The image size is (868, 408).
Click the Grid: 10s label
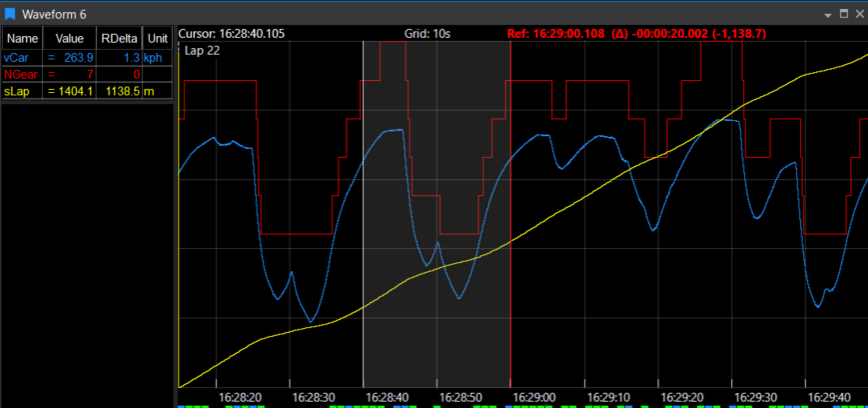(428, 33)
